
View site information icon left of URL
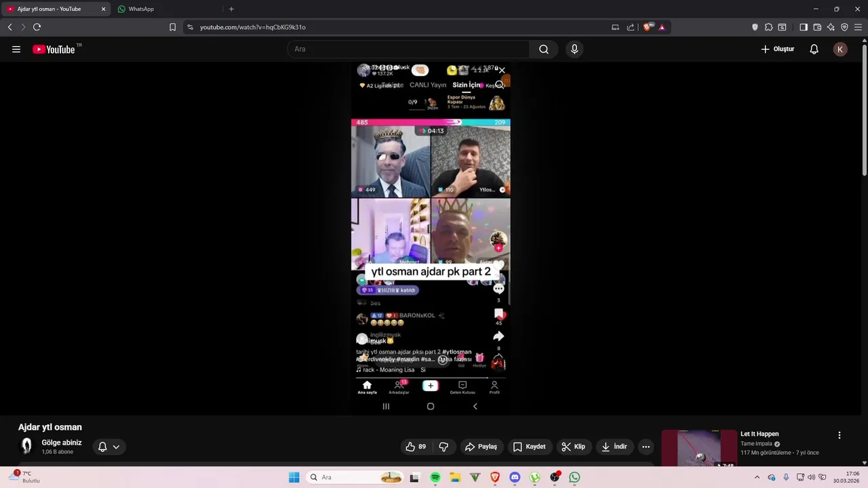tap(190, 27)
